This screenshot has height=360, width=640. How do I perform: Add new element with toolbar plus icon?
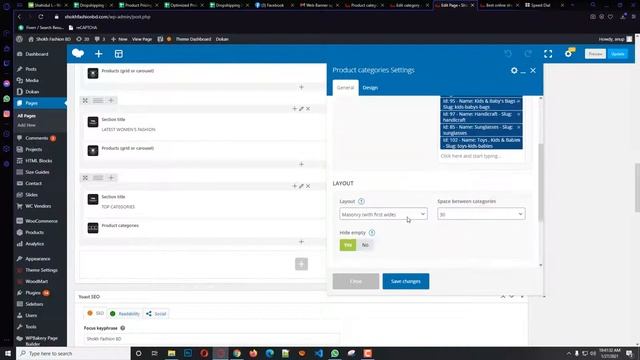pyautogui.click(x=98, y=54)
